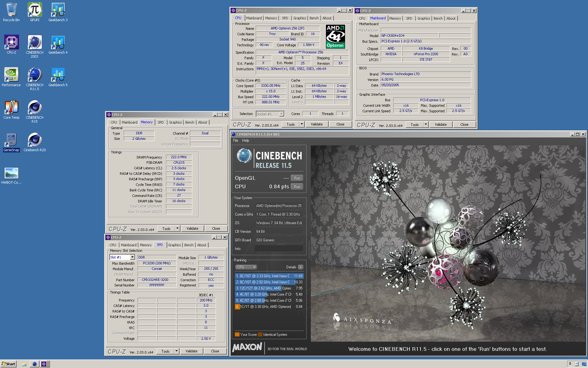Select the Core Temp desktop icon

(x=11, y=110)
